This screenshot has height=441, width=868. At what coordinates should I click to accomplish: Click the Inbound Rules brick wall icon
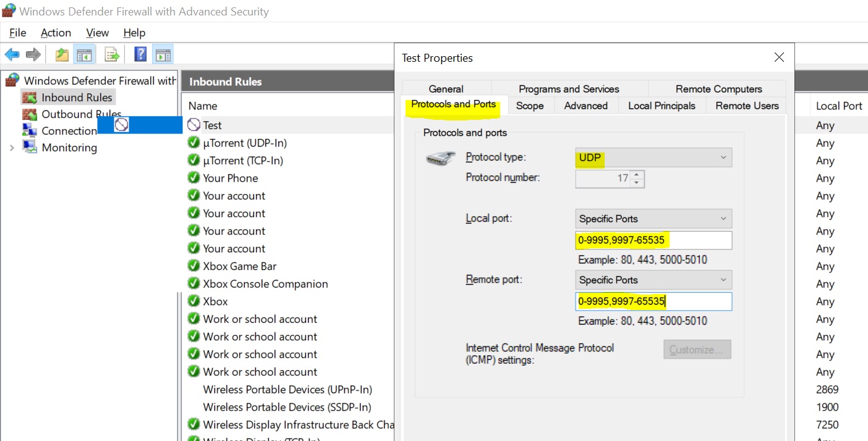(x=30, y=98)
